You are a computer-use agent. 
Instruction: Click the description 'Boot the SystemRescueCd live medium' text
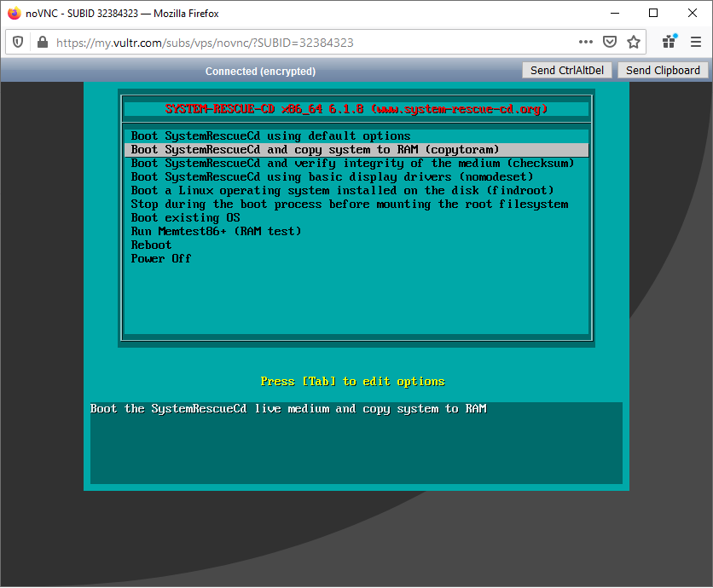tap(288, 409)
